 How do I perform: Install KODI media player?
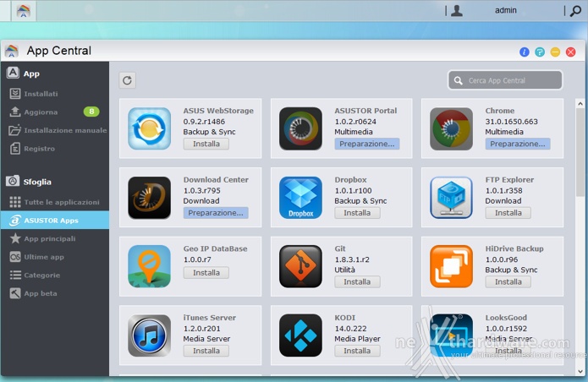[x=357, y=351]
